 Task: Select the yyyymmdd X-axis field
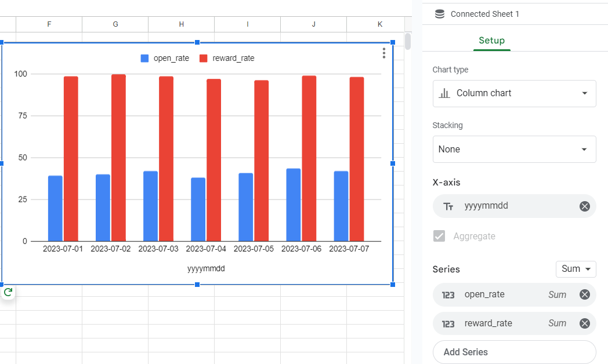(x=514, y=206)
